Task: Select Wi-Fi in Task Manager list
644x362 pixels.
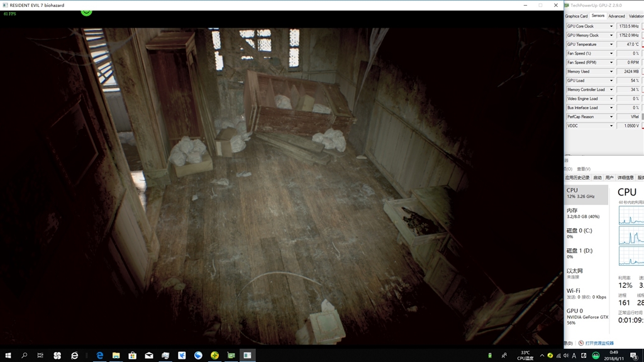Action: point(586,294)
